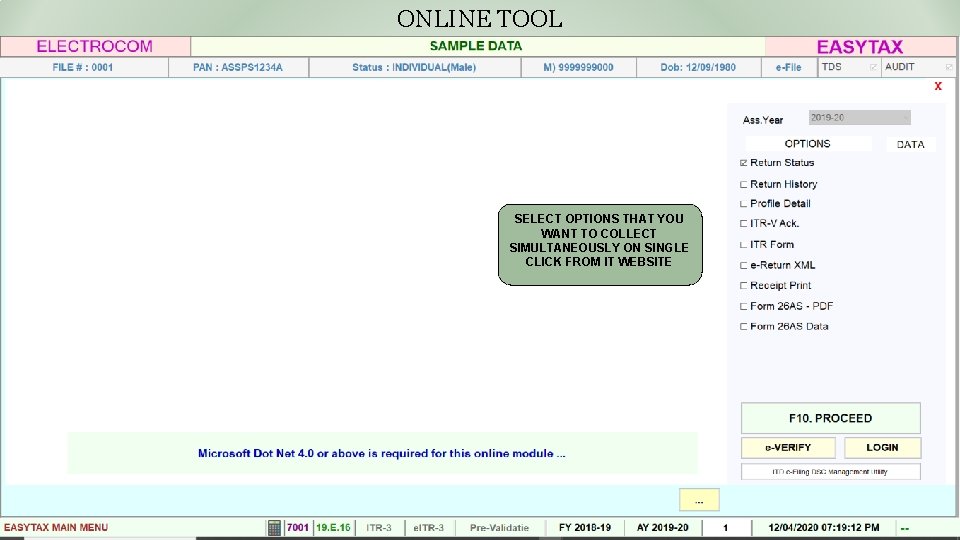Switch to the OPTIONS tab
The image size is (960, 540).
[808, 144]
